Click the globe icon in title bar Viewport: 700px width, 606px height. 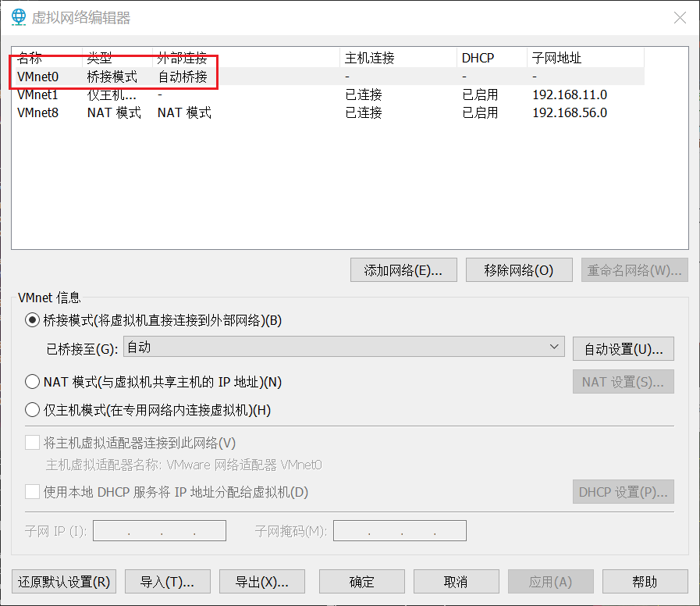click(19, 17)
